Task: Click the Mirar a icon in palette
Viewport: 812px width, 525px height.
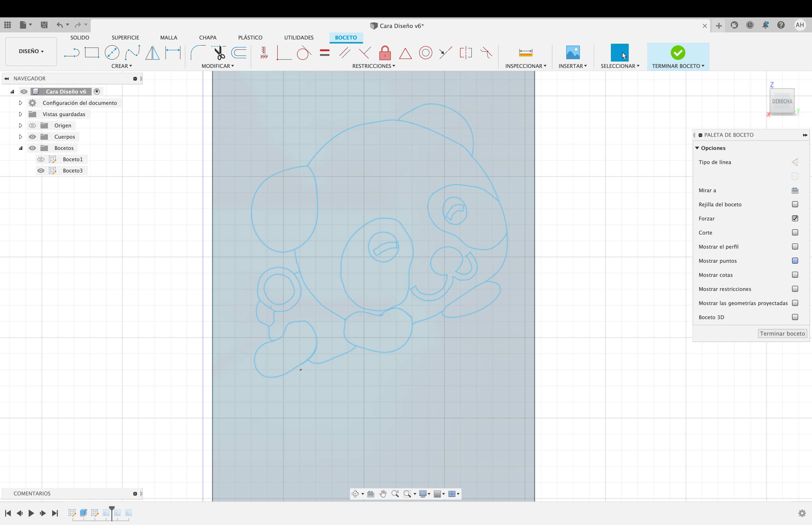Action: click(795, 190)
